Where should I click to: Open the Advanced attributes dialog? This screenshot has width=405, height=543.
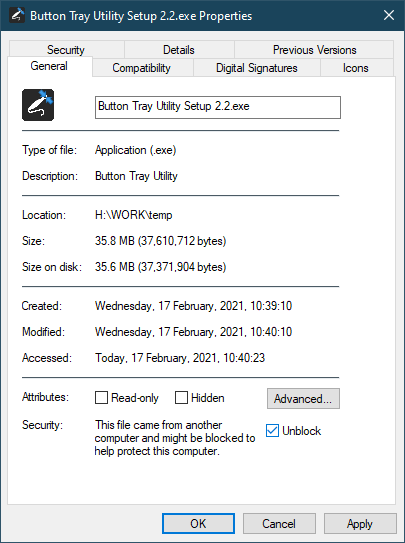coord(303,399)
